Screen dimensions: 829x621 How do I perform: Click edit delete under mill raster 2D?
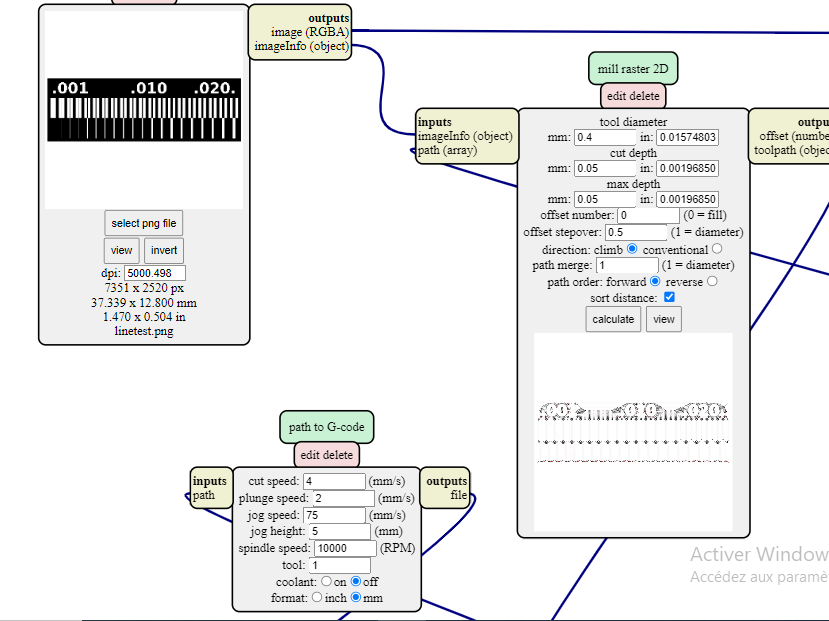(x=633, y=96)
